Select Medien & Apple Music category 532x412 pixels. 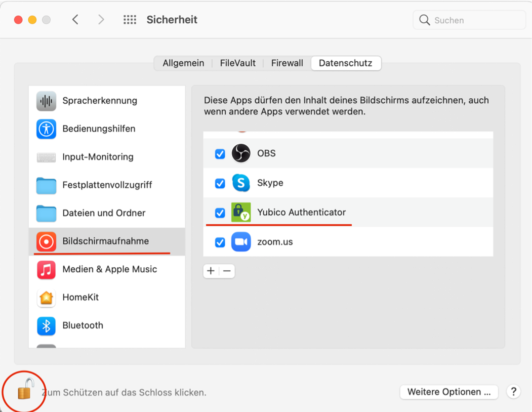coord(109,269)
